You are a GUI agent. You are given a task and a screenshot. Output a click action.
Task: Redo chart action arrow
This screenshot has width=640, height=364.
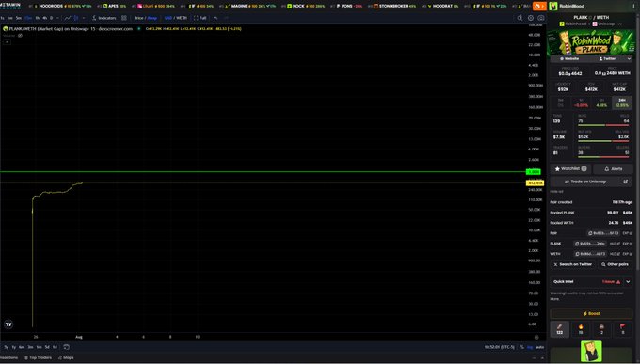point(226,18)
